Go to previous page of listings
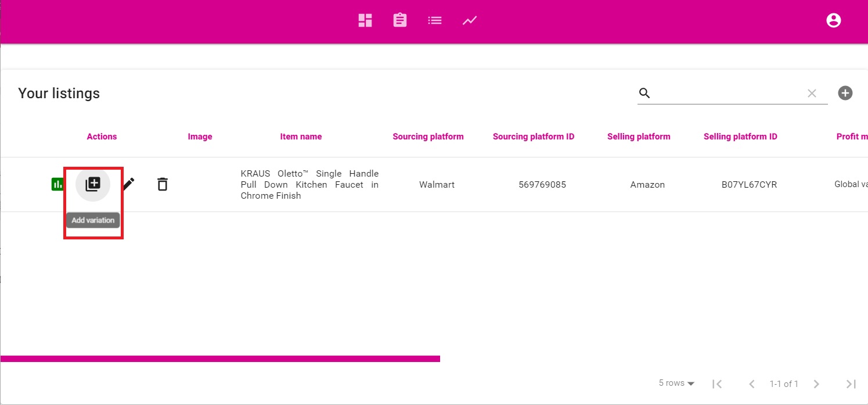Viewport: 868px width, 405px height. (751, 384)
